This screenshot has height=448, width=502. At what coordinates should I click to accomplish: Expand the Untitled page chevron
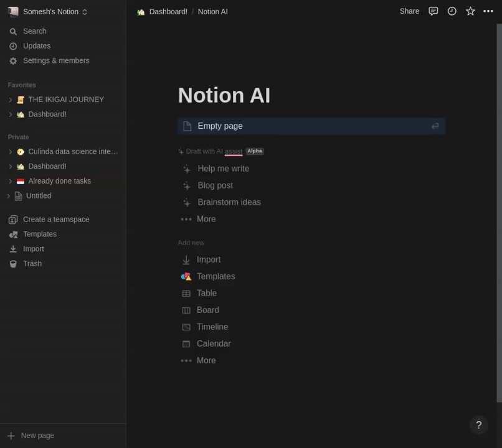8,196
